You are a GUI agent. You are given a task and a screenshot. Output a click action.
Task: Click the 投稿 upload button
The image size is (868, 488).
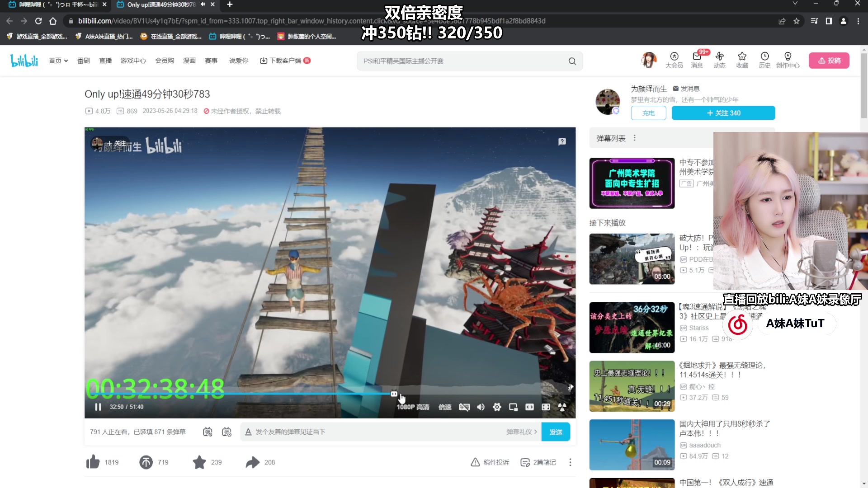829,61
